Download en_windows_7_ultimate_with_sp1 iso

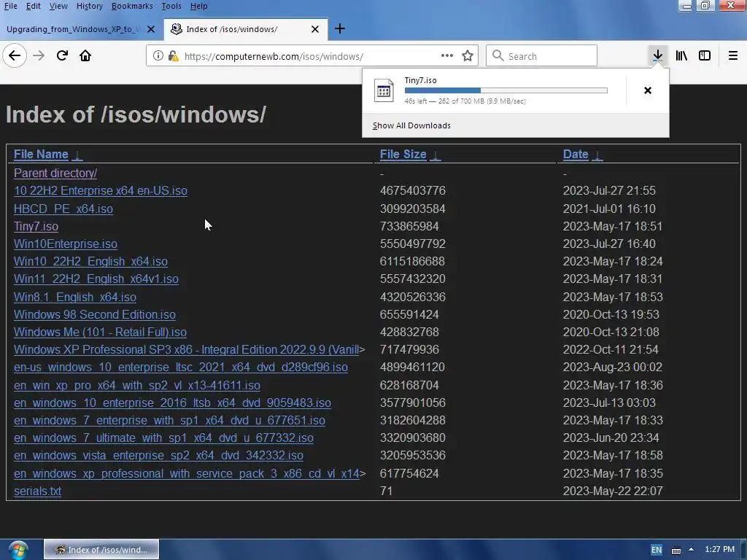(x=163, y=437)
